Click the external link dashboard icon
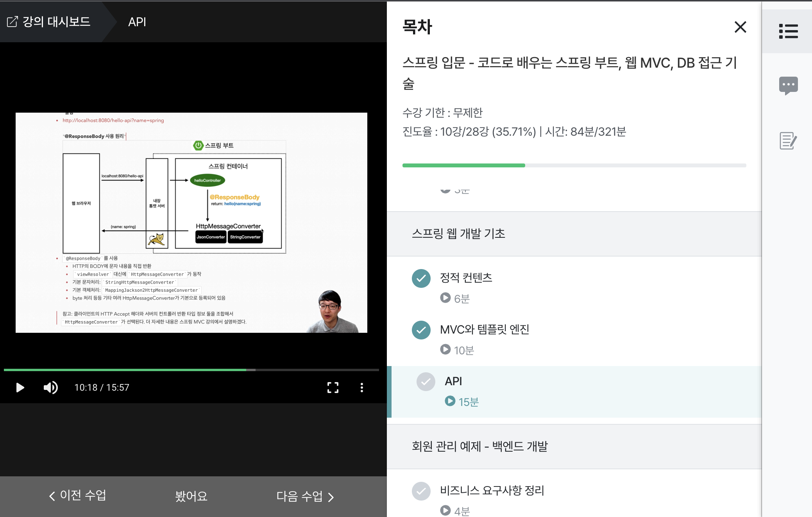 [x=13, y=22]
